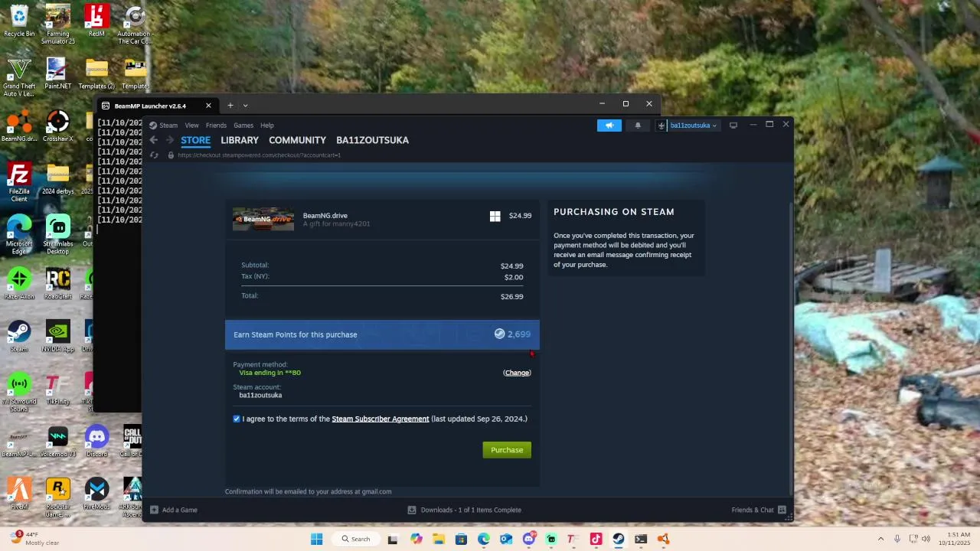Uncheck the Steam Subscriber Agreement checkbox
The width and height of the screenshot is (980, 551).
click(237, 419)
